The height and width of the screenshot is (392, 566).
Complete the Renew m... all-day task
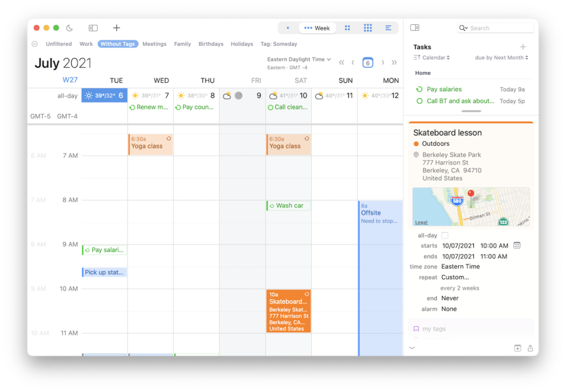(x=132, y=108)
